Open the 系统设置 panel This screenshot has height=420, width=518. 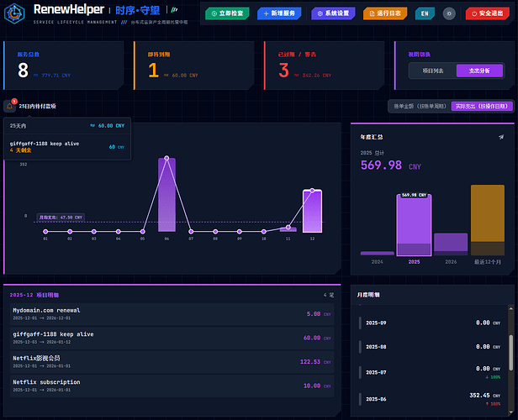pyautogui.click(x=332, y=13)
